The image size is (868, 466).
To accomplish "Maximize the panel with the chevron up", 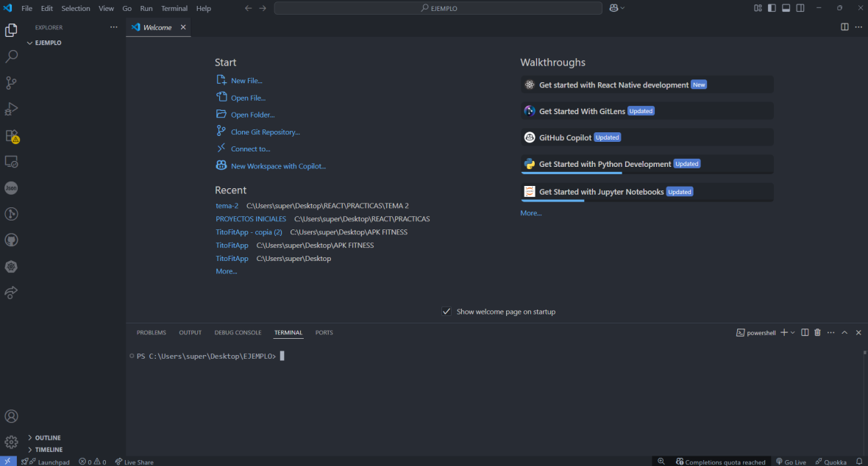I will click(844, 333).
